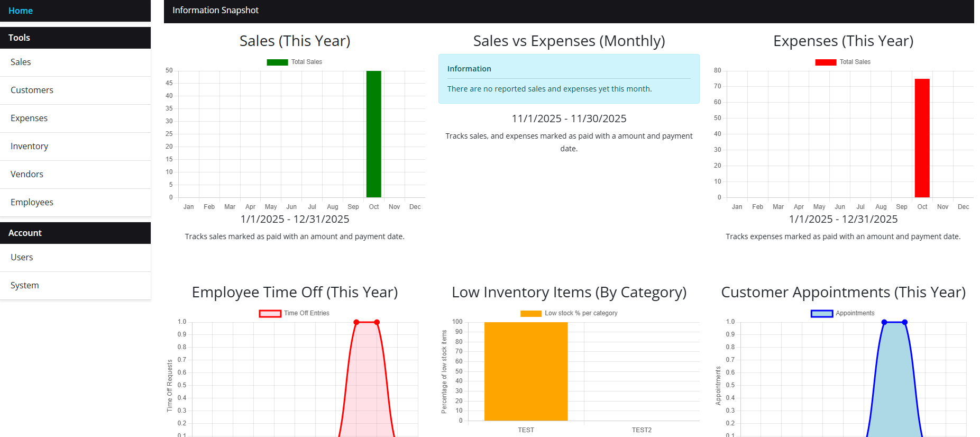Open the Users account page

(22, 257)
